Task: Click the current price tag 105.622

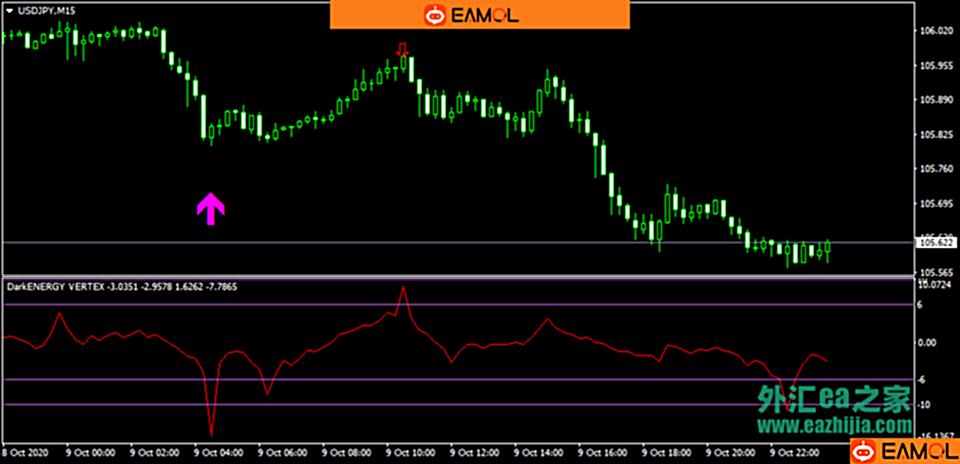Action: point(934,243)
